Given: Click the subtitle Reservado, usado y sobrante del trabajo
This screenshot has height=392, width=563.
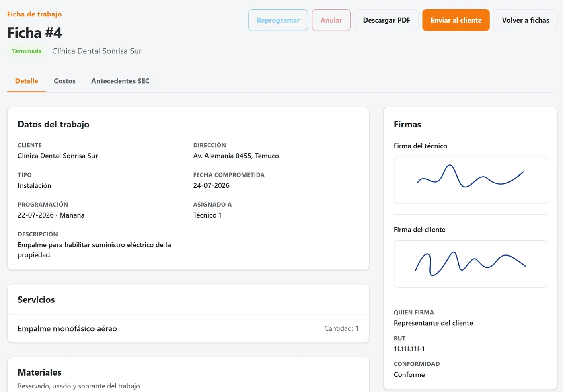Looking at the screenshot, I should [x=80, y=386].
